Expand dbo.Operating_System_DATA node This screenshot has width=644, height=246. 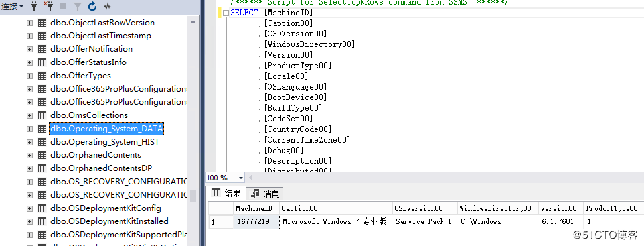(29, 129)
